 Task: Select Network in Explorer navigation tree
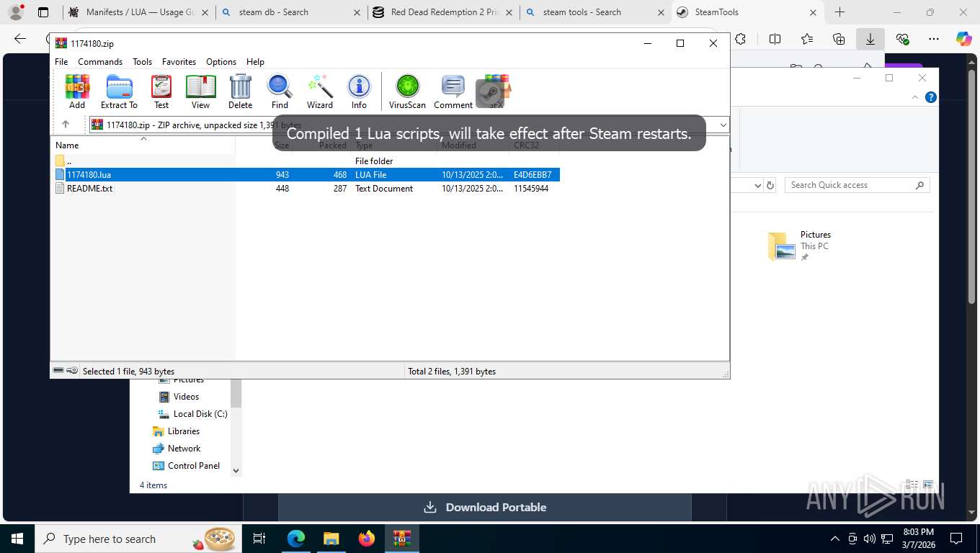click(177, 449)
